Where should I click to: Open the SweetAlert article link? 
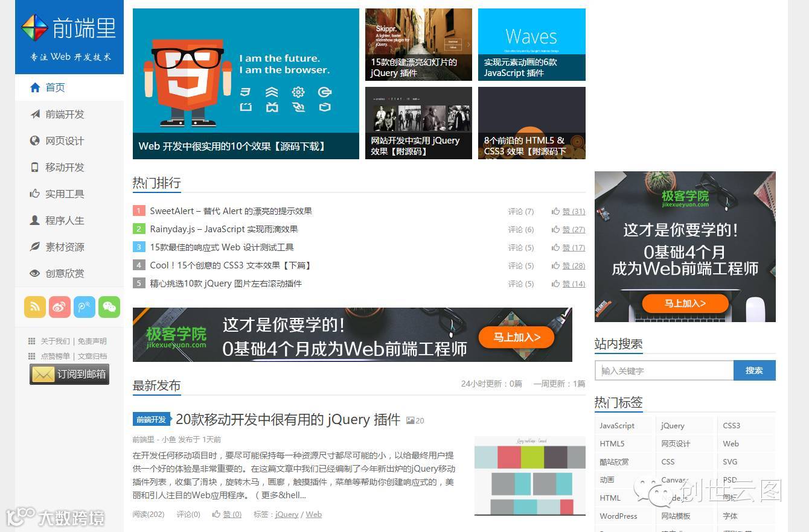pyautogui.click(x=231, y=211)
